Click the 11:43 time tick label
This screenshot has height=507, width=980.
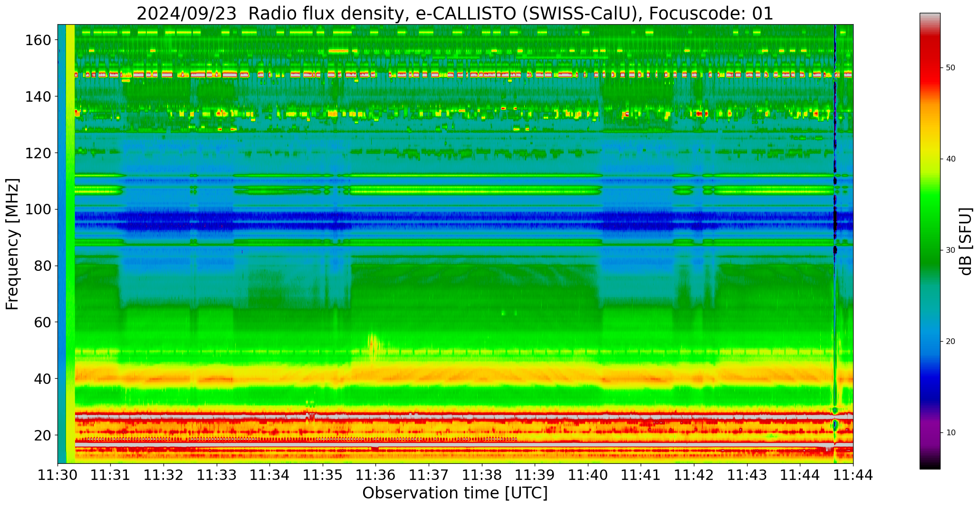tap(747, 475)
